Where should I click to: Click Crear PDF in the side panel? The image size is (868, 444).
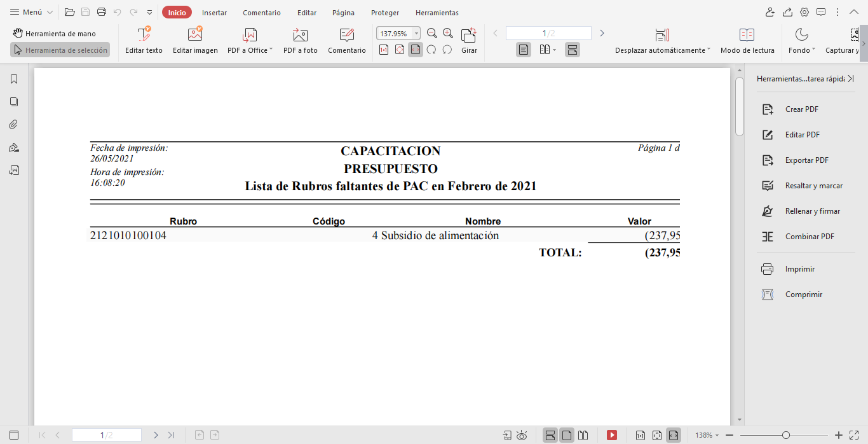pyautogui.click(x=801, y=109)
